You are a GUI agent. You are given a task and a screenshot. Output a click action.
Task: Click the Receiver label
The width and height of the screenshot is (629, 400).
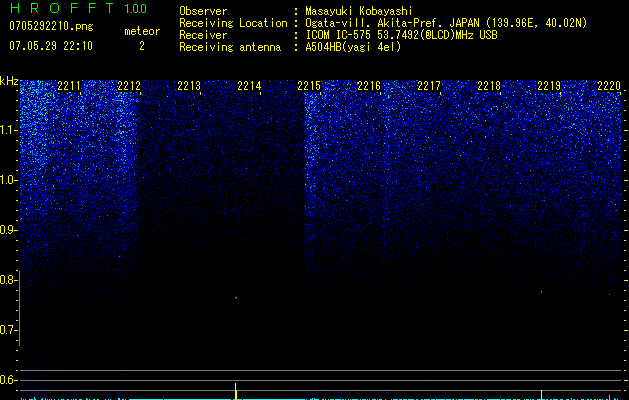tap(203, 35)
